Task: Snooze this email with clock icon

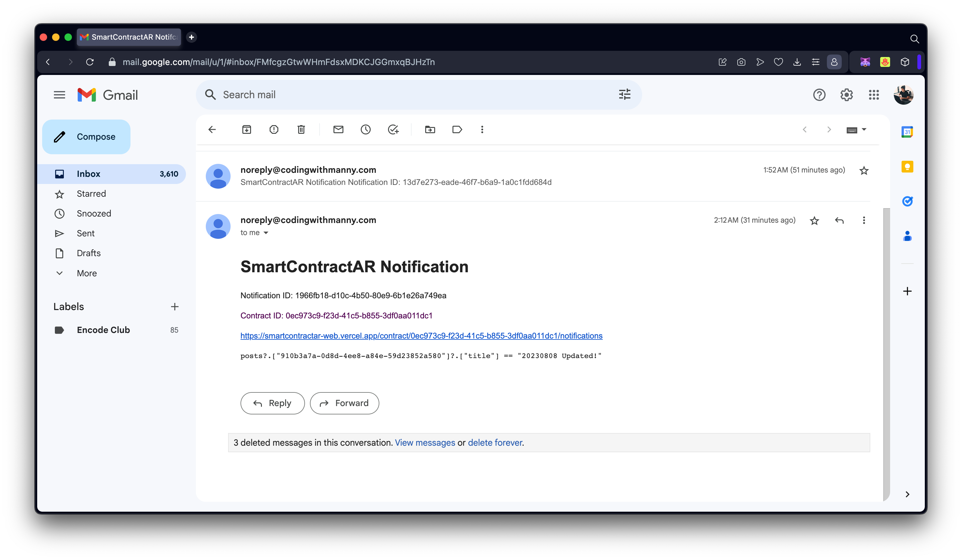Action: click(365, 130)
